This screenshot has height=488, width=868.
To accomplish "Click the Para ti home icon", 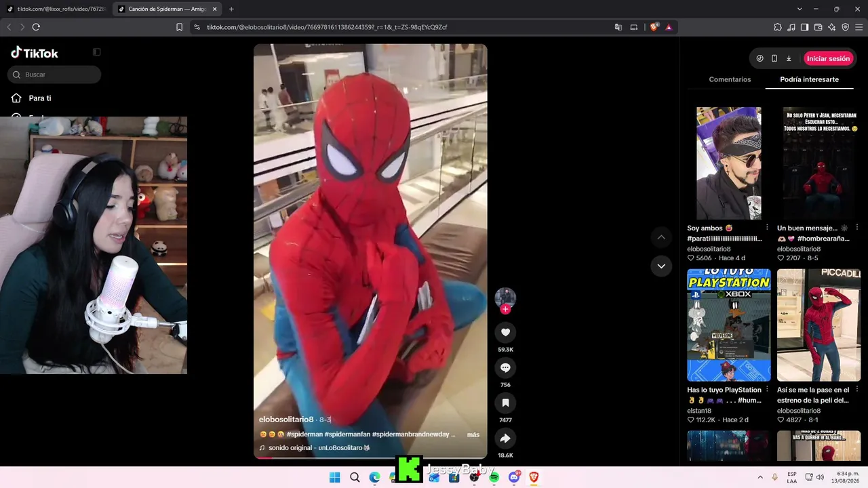I will click(16, 98).
